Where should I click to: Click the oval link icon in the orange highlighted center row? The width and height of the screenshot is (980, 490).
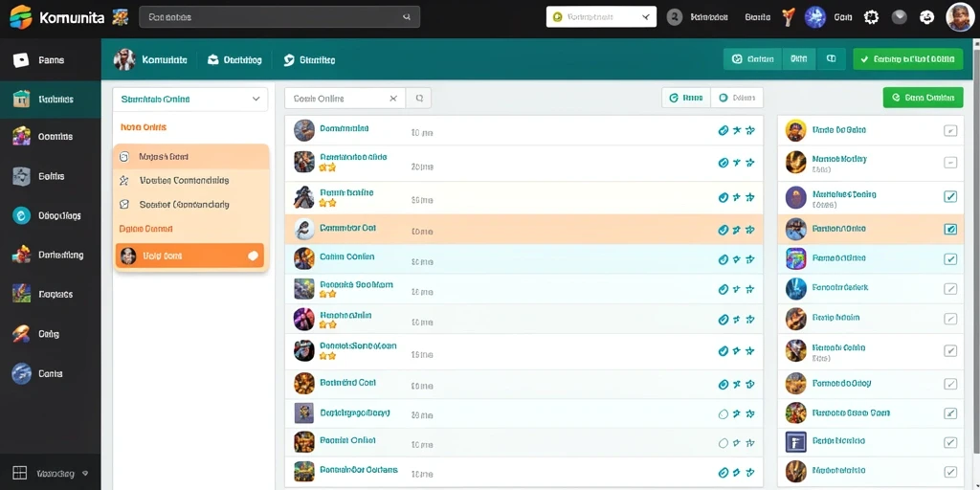point(724,230)
